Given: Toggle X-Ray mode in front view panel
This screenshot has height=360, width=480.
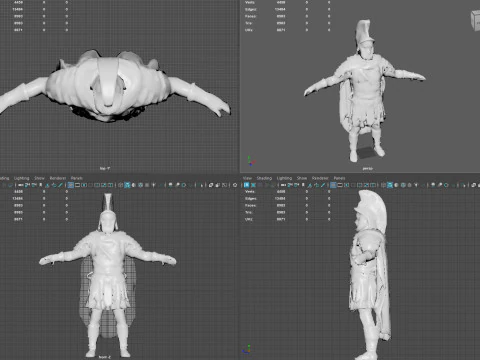Looking at the screenshot, I should click(211, 185).
